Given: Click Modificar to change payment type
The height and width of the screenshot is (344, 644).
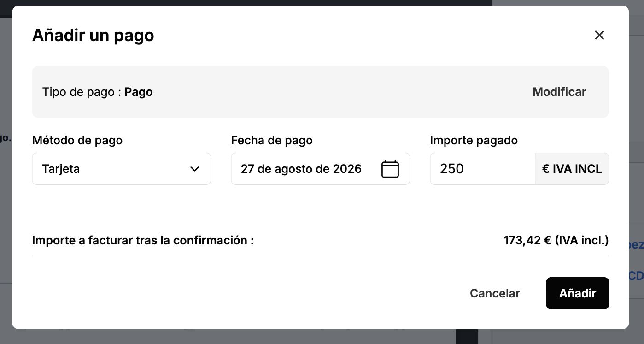Looking at the screenshot, I should [x=559, y=92].
